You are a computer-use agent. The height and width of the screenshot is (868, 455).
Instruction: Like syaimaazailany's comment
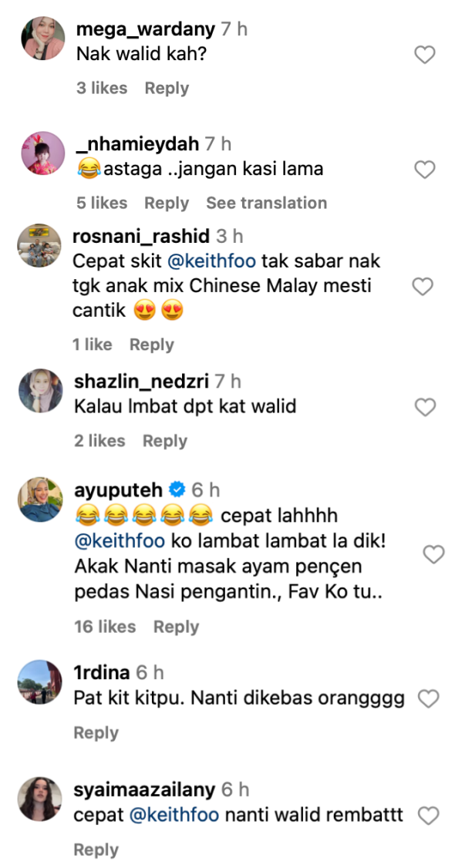pos(429,816)
